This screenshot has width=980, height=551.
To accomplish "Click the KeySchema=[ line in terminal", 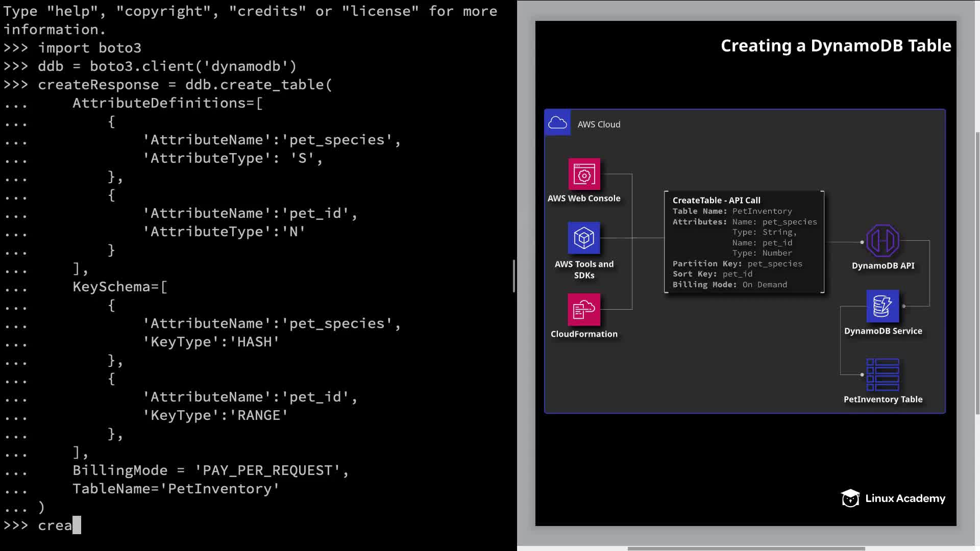I will (120, 287).
